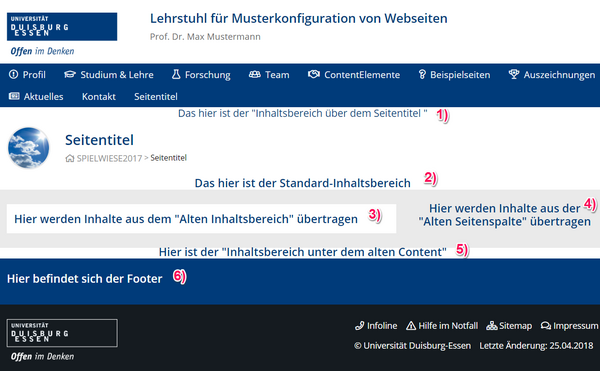This screenshot has height=371, width=600.
Task: Click the trophy icon beside Auszeichnungen
Action: pyautogui.click(x=514, y=74)
